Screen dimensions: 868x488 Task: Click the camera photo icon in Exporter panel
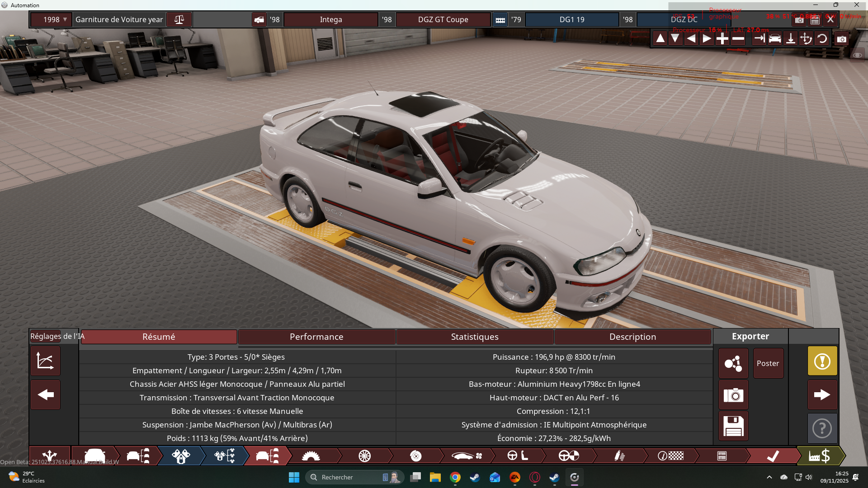pyautogui.click(x=733, y=395)
